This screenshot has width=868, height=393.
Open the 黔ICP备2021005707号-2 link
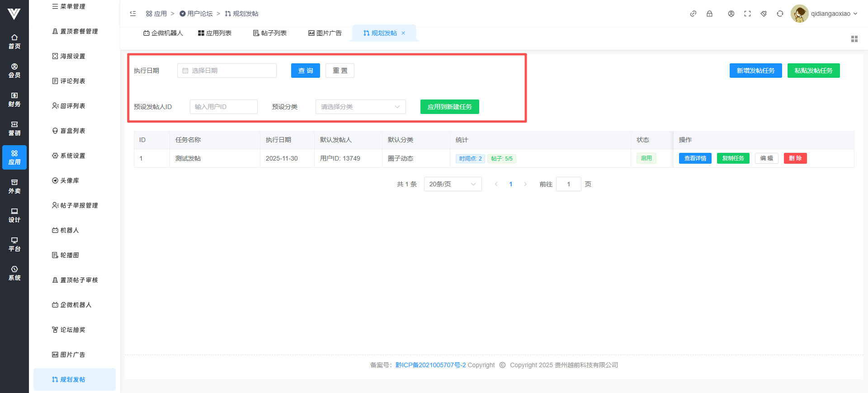click(430, 365)
